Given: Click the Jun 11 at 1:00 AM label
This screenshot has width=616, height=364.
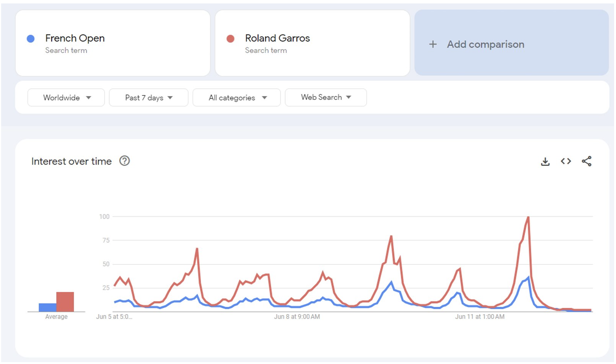Looking at the screenshot, I should coord(480,317).
